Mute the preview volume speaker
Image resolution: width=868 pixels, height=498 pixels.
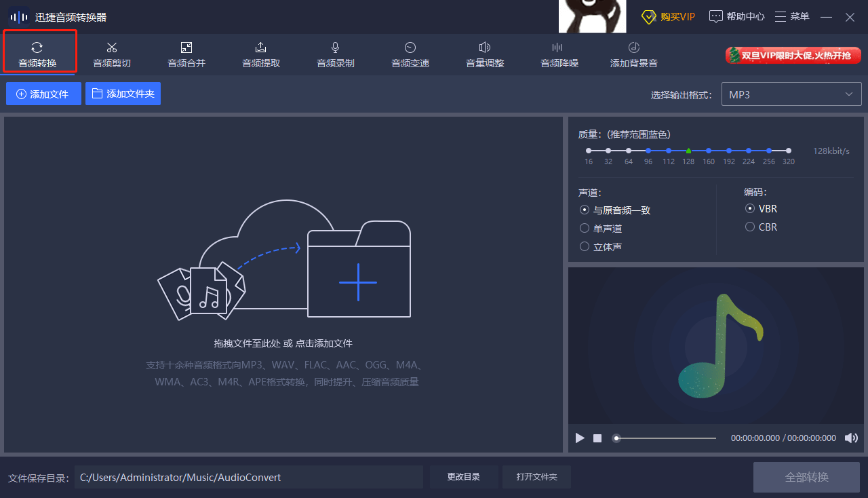click(x=851, y=438)
